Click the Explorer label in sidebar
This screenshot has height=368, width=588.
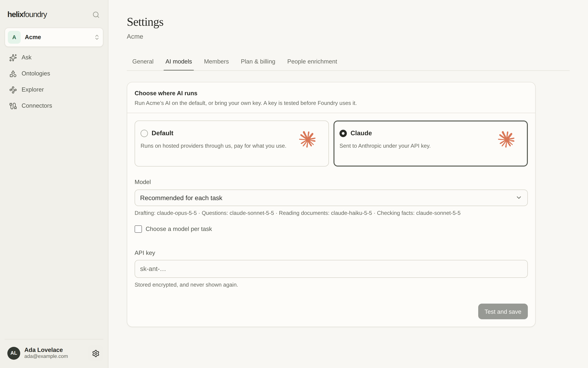(x=33, y=89)
